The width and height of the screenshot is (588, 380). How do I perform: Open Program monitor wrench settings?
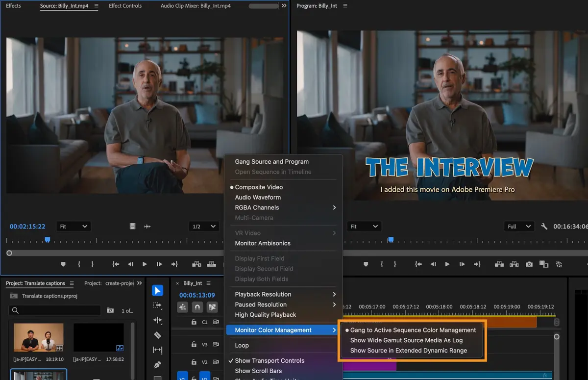pyautogui.click(x=544, y=227)
